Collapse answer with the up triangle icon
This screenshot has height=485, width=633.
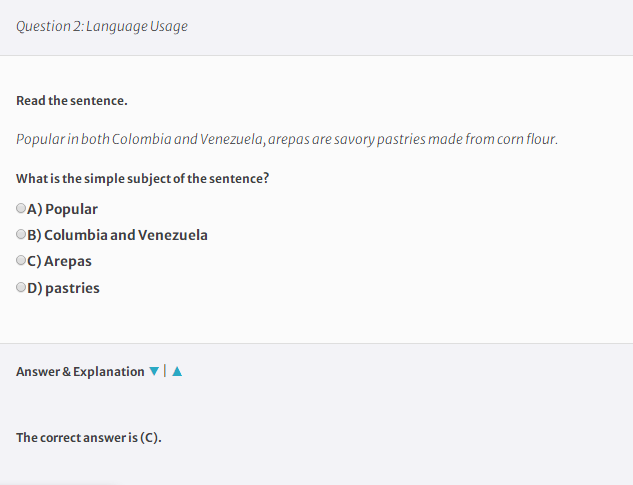tap(177, 371)
